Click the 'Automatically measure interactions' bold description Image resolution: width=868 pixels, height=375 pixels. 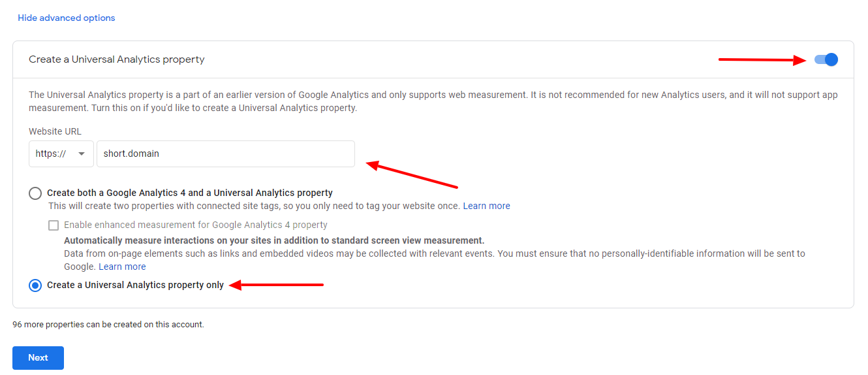(274, 240)
